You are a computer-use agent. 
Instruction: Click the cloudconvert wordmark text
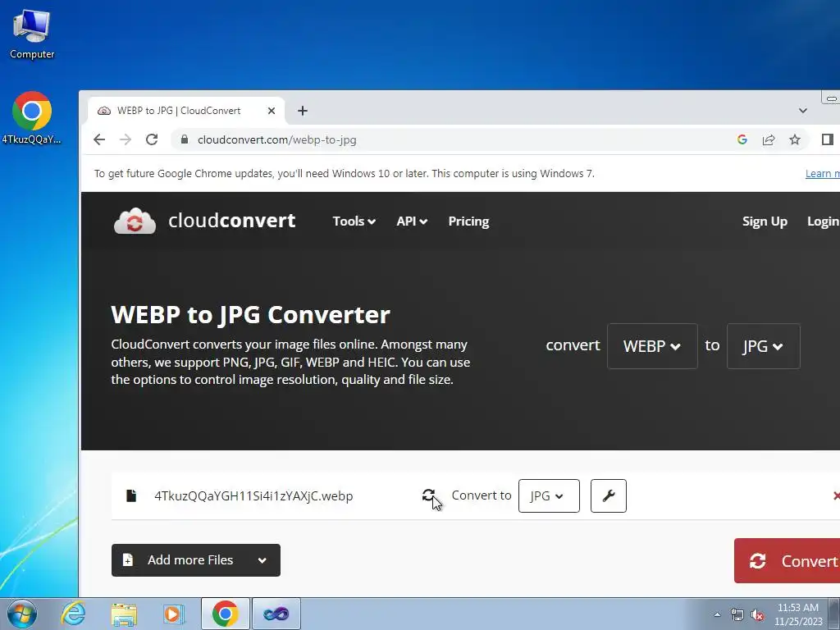(231, 221)
